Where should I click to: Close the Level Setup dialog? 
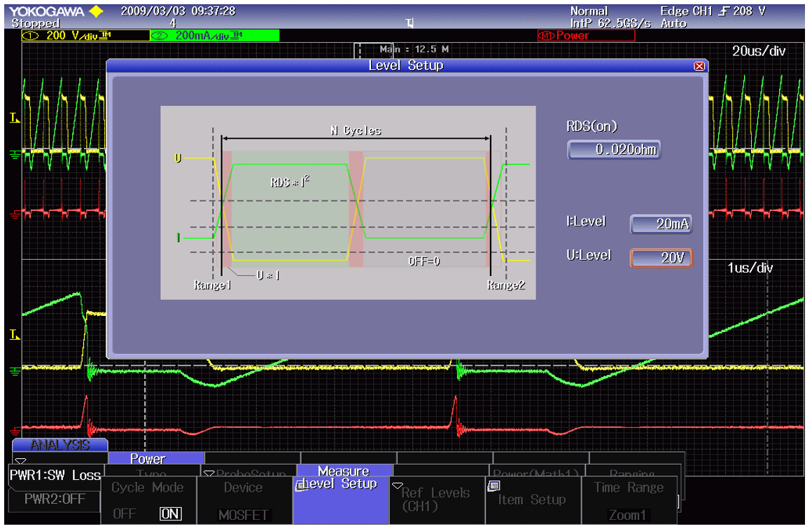[698, 66]
